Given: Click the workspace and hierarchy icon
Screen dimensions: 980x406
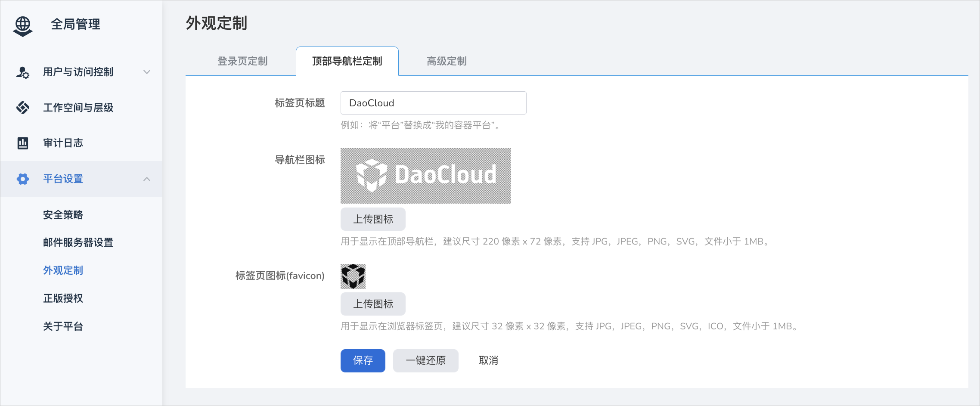Looking at the screenshot, I should pyautogui.click(x=23, y=107).
